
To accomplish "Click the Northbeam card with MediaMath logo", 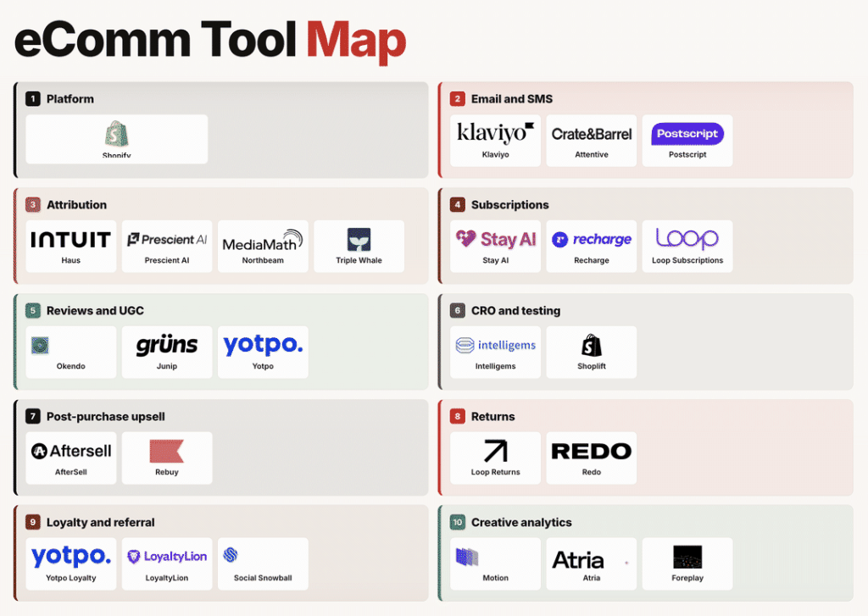I will 263,247.
